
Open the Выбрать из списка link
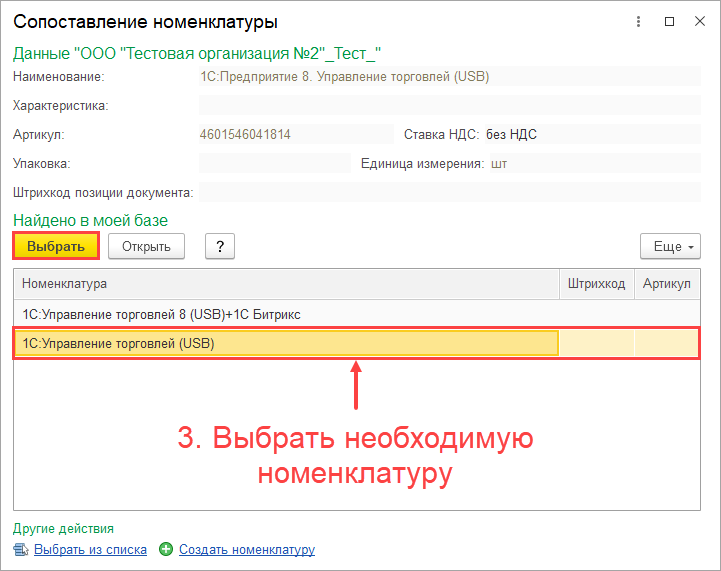click(x=90, y=549)
